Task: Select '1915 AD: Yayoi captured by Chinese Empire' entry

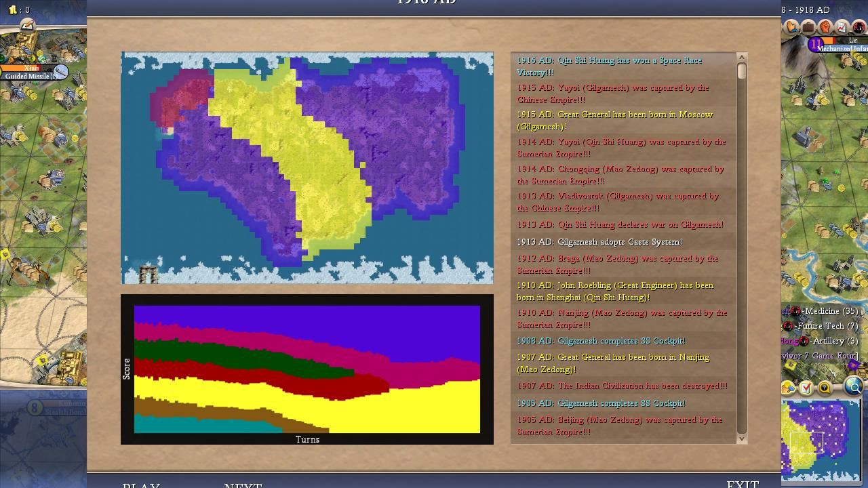Action: [623, 94]
